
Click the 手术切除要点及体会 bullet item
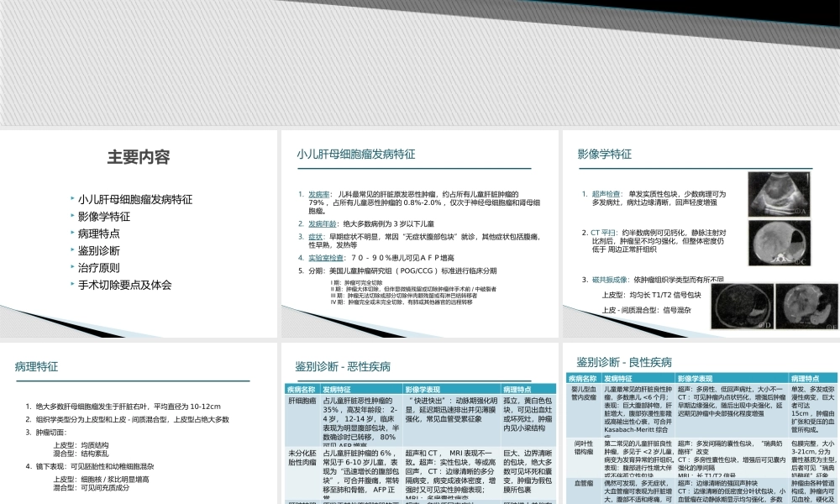[x=124, y=285]
